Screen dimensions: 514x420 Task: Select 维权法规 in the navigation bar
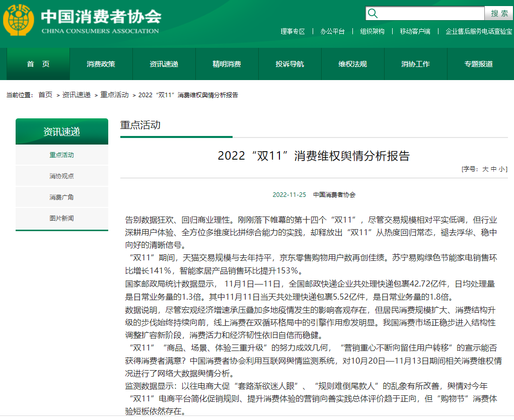(352, 64)
